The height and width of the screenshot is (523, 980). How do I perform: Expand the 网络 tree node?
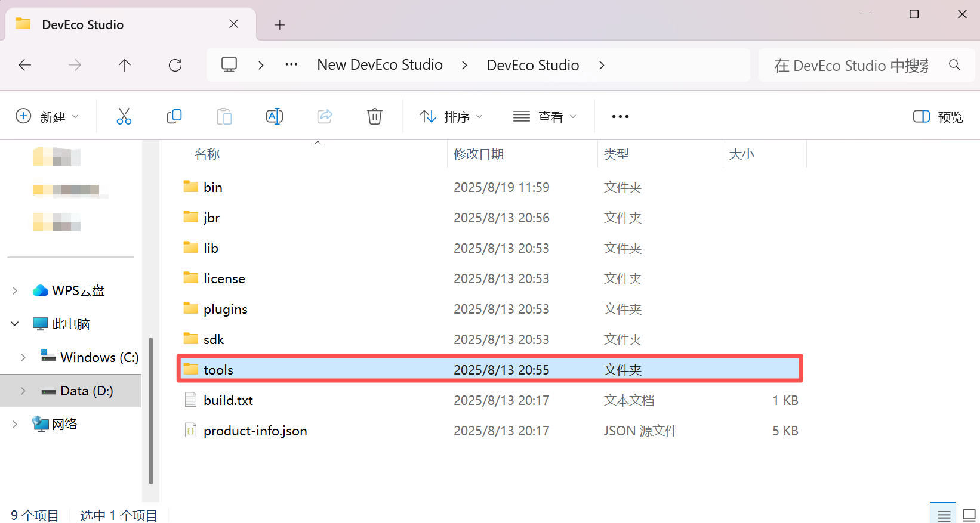(x=15, y=424)
